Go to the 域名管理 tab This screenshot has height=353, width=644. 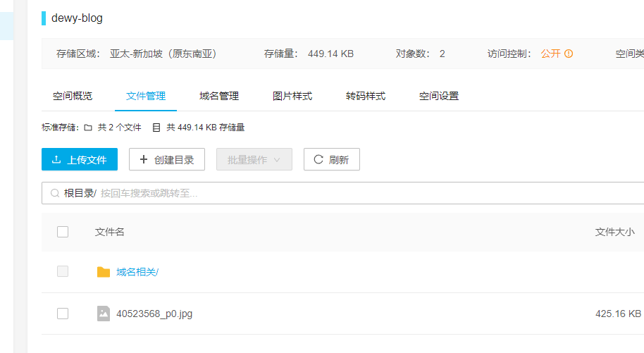[219, 96]
